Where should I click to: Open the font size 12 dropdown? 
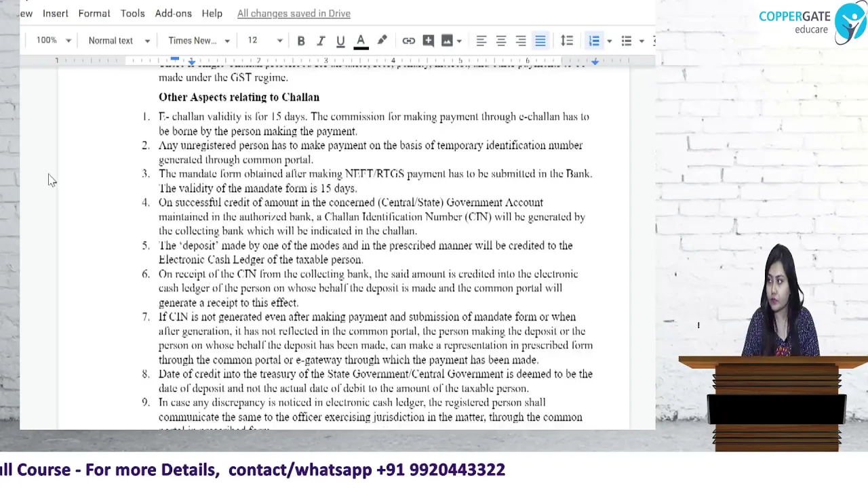coord(264,41)
